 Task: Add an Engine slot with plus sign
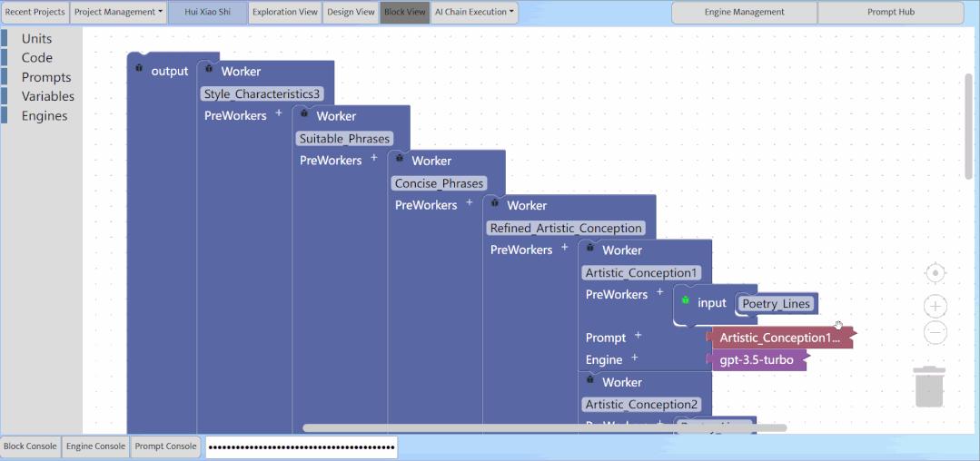coord(634,358)
